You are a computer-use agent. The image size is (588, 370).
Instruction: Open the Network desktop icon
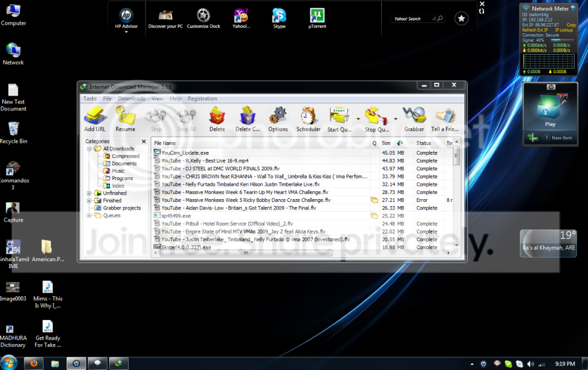pos(13,55)
